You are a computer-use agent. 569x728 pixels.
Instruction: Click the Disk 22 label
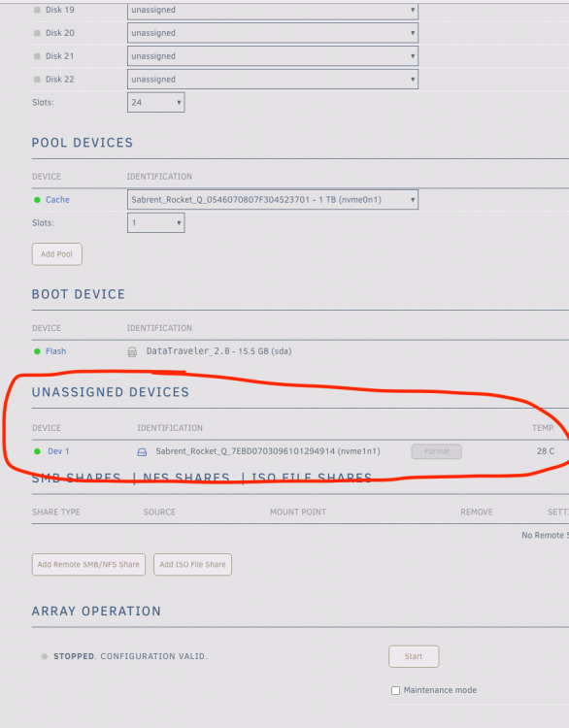[x=60, y=80]
